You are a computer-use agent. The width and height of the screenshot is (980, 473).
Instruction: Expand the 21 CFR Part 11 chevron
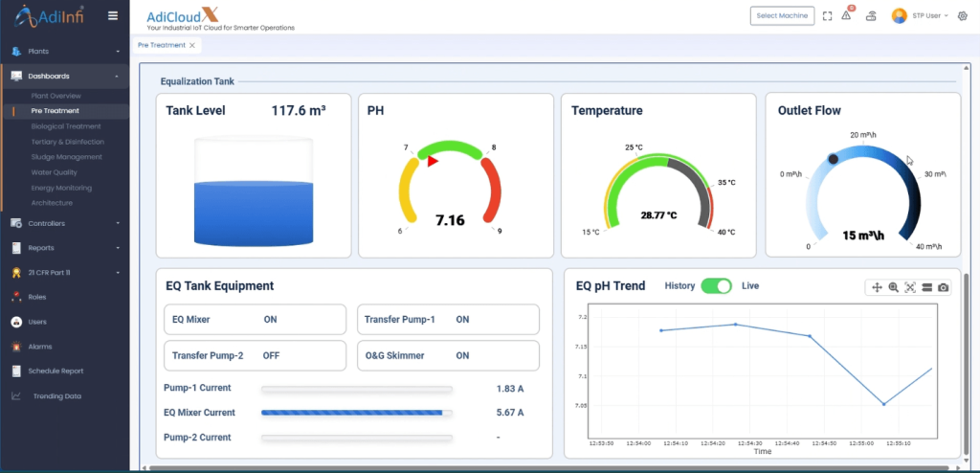pyautogui.click(x=118, y=273)
